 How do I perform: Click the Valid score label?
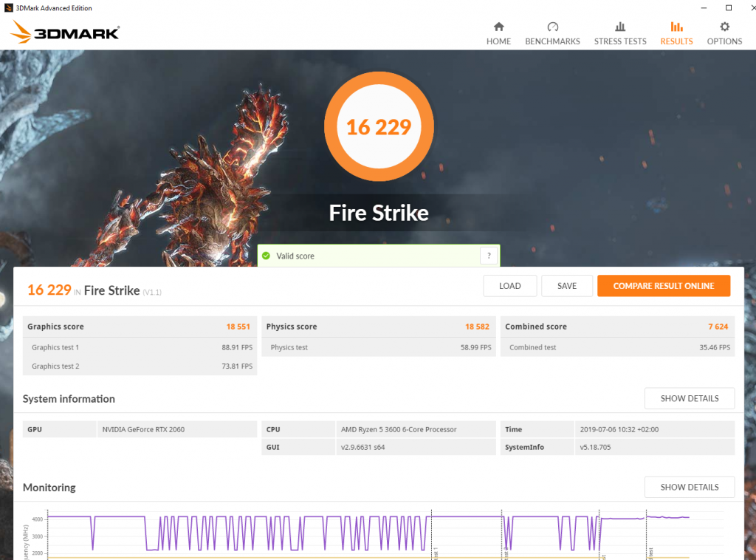[x=295, y=256]
